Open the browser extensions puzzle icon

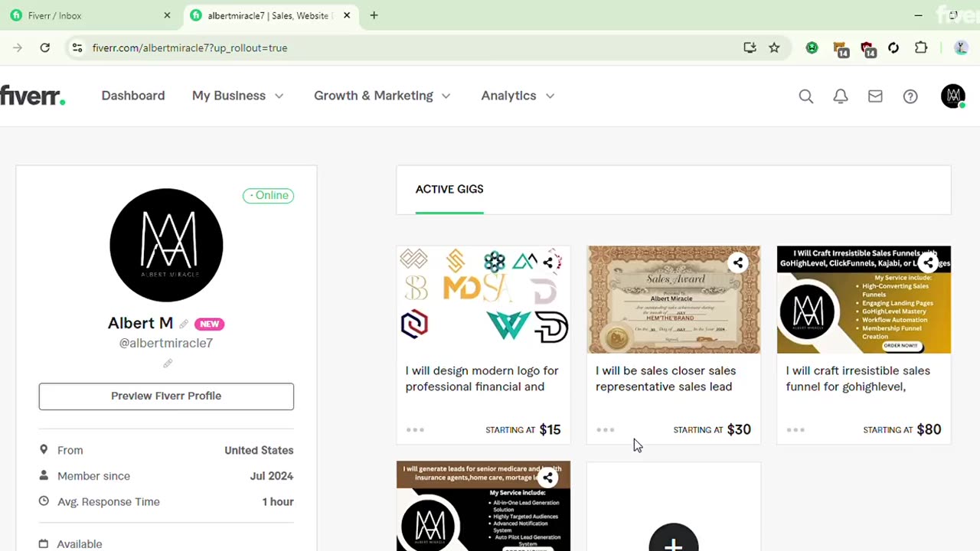tap(921, 47)
